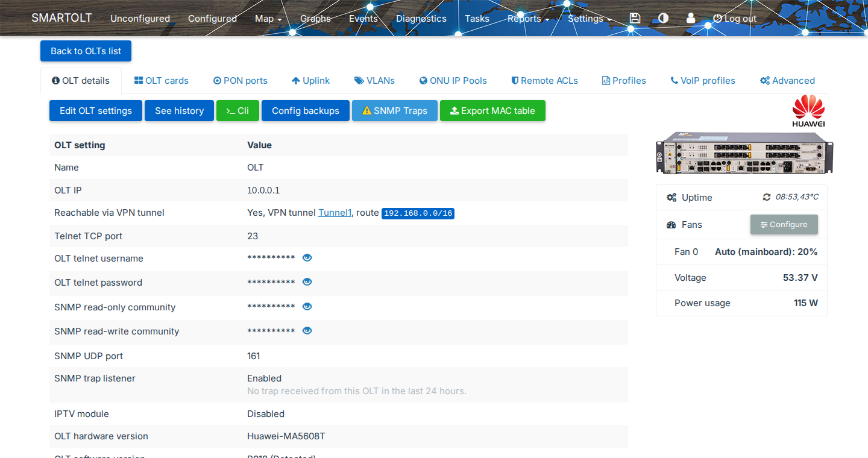Open the Tasks page
868x458 pixels.
477,19
